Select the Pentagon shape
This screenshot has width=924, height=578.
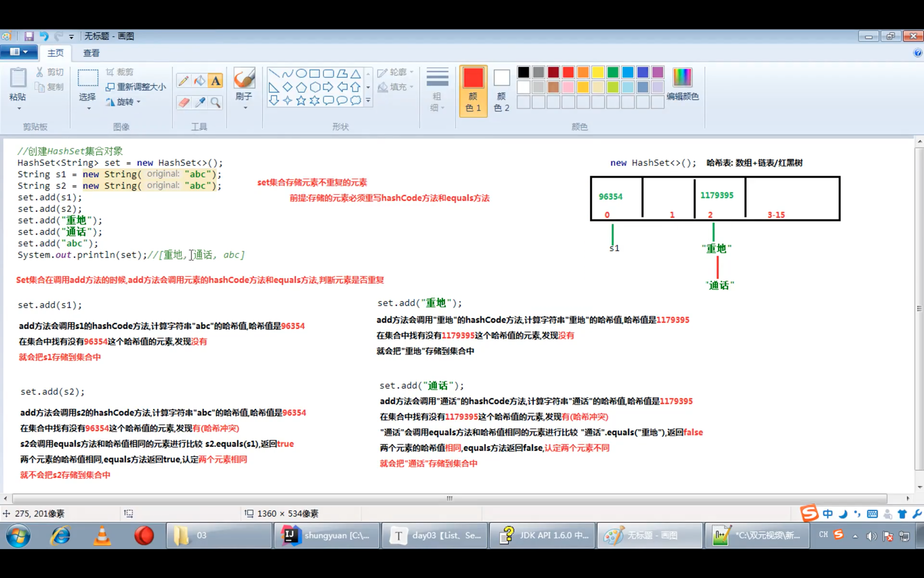click(x=301, y=87)
